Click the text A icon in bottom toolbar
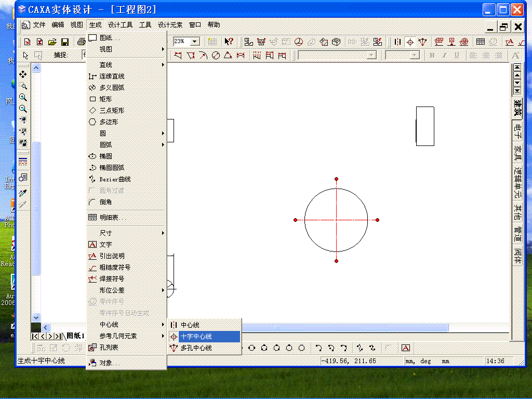The width and height of the screenshot is (532, 399). click(405, 348)
